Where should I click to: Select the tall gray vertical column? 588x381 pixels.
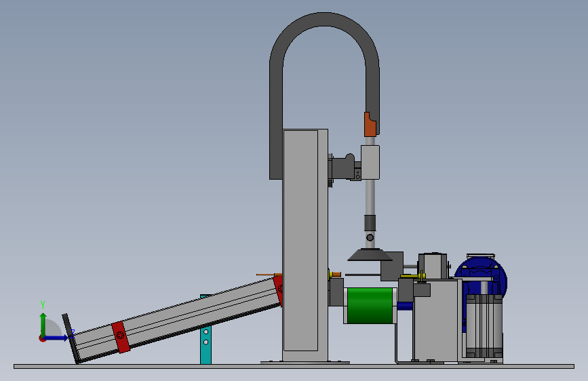pos(305,245)
